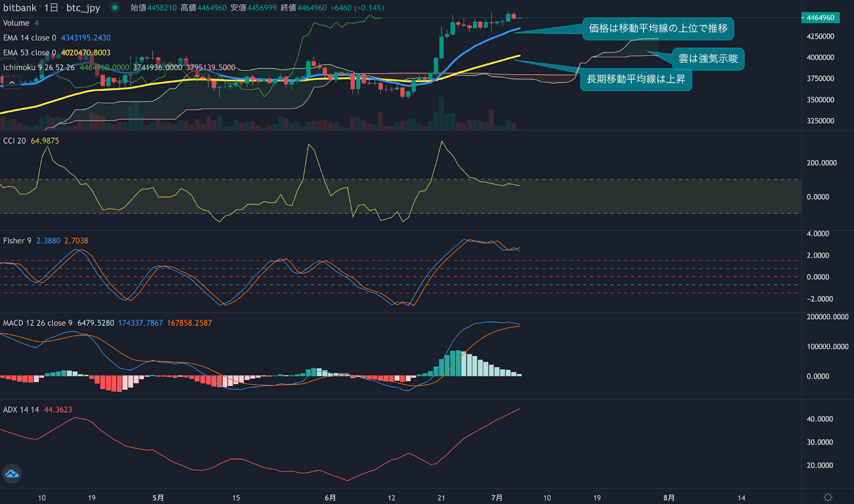The image size is (854, 504).
Task: Select the EMA 14 close indicator legend
Action: (x=29, y=38)
